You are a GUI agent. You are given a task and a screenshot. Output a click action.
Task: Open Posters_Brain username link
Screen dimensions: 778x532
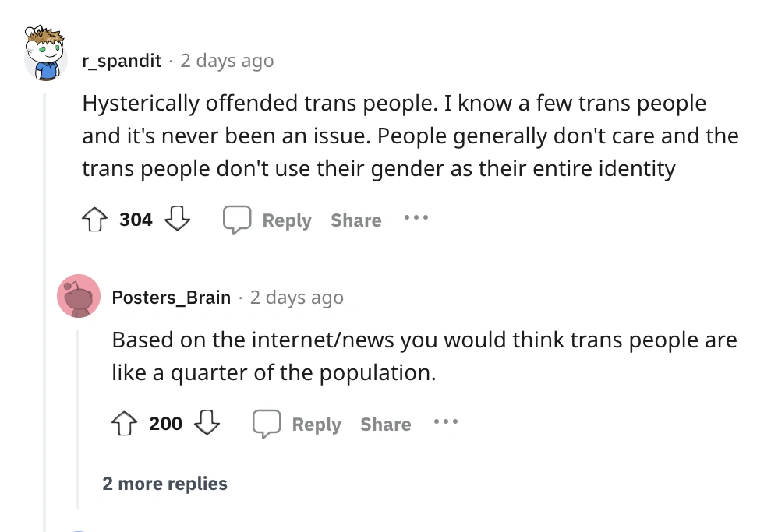coord(172,298)
